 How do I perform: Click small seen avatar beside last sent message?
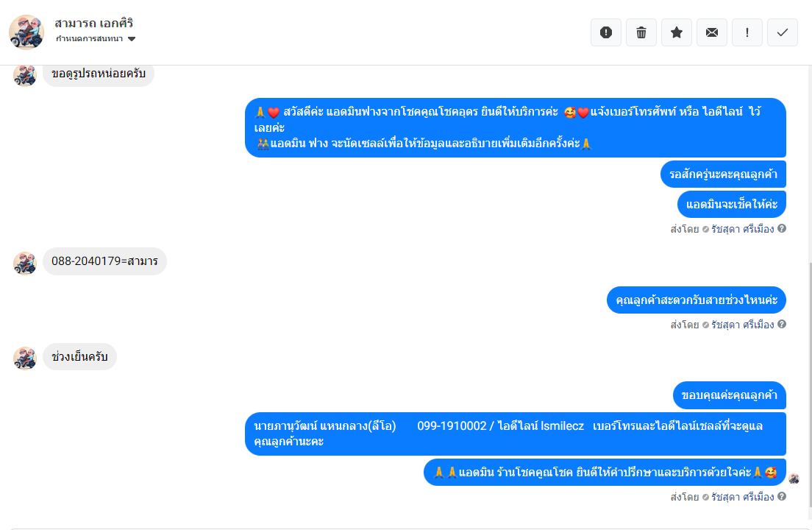794,478
